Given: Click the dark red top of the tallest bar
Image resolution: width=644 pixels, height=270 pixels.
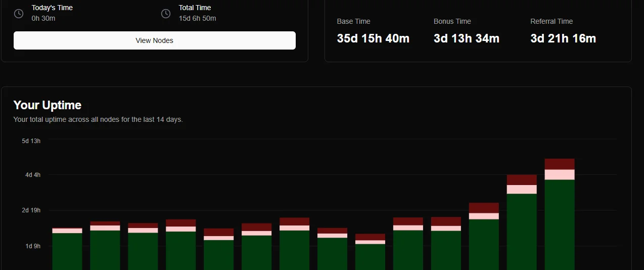Looking at the screenshot, I should point(560,164).
